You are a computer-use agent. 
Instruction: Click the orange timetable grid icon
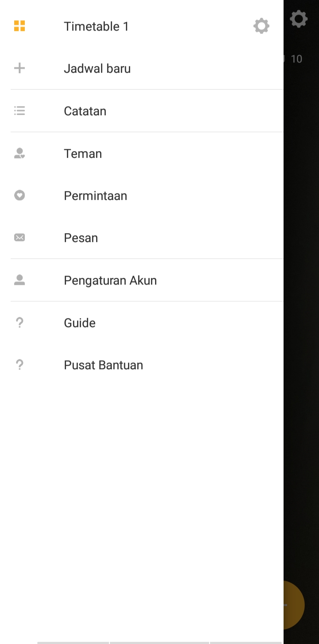point(19,26)
